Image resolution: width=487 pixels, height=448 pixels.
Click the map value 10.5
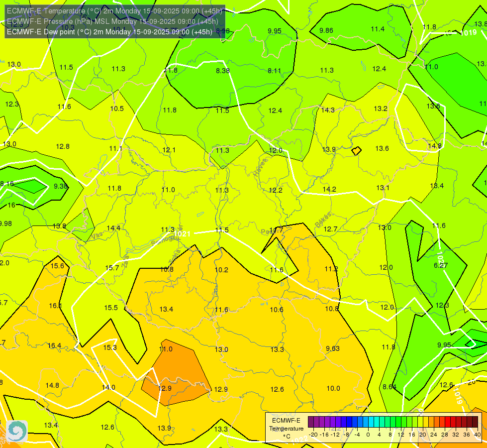[117, 109]
